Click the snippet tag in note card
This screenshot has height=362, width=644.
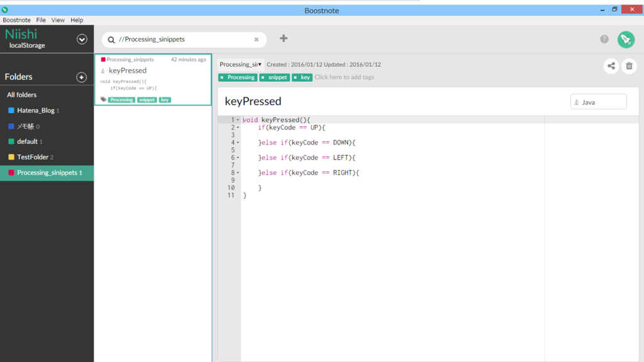click(x=147, y=100)
